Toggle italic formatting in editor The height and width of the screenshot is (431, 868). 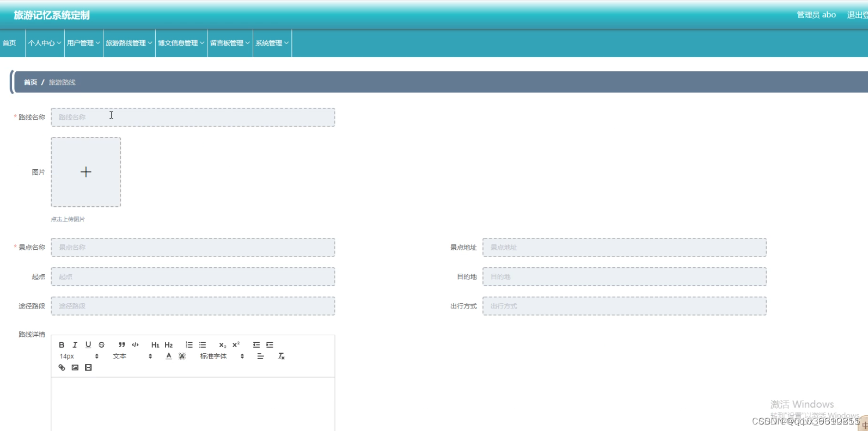point(75,345)
